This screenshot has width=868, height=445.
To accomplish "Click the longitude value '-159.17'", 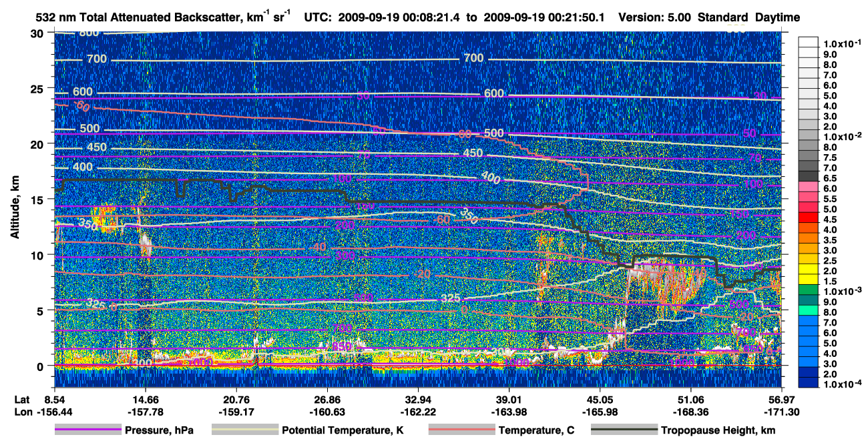I will click(236, 411).
